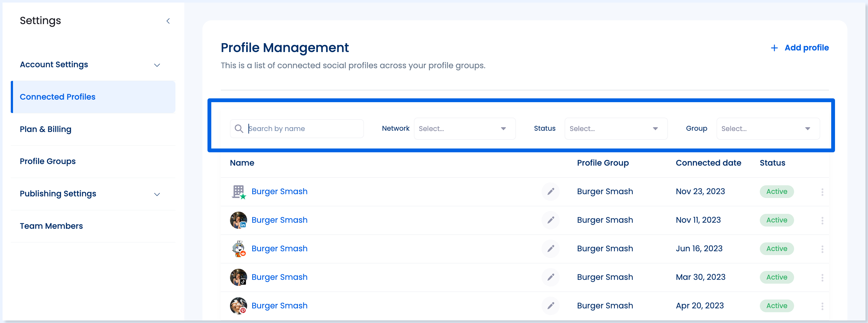Collapse the Settings sidebar with the chevron

tap(168, 21)
